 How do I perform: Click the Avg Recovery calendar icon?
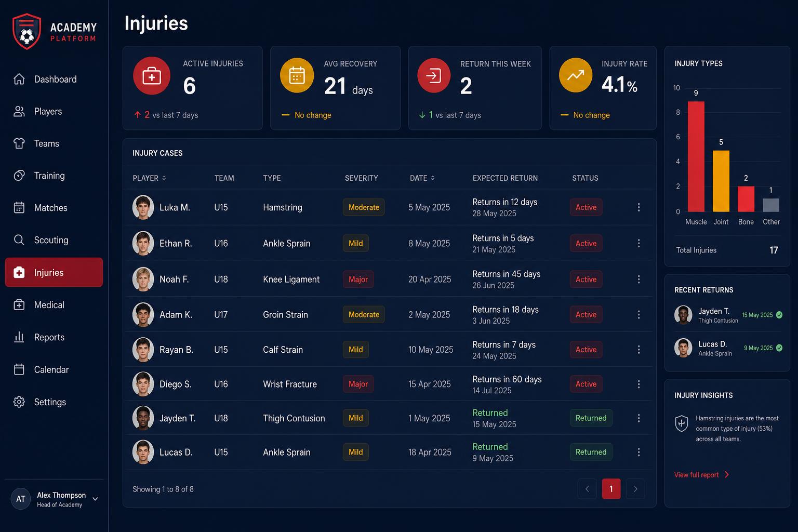click(297, 75)
